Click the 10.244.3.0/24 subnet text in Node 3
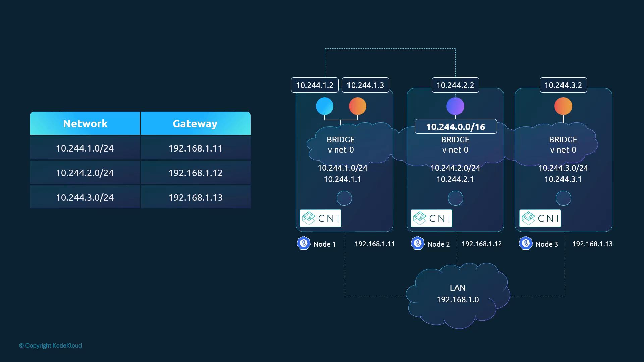The height and width of the screenshot is (362, 644). point(563,168)
